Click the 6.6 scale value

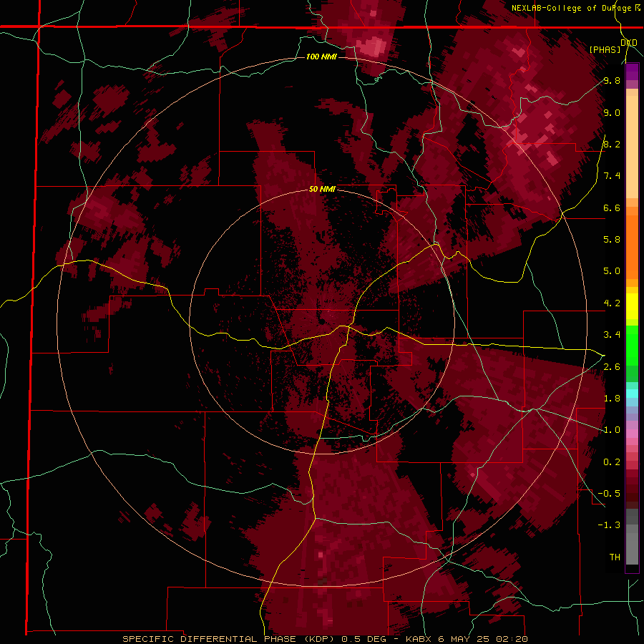[612, 208]
